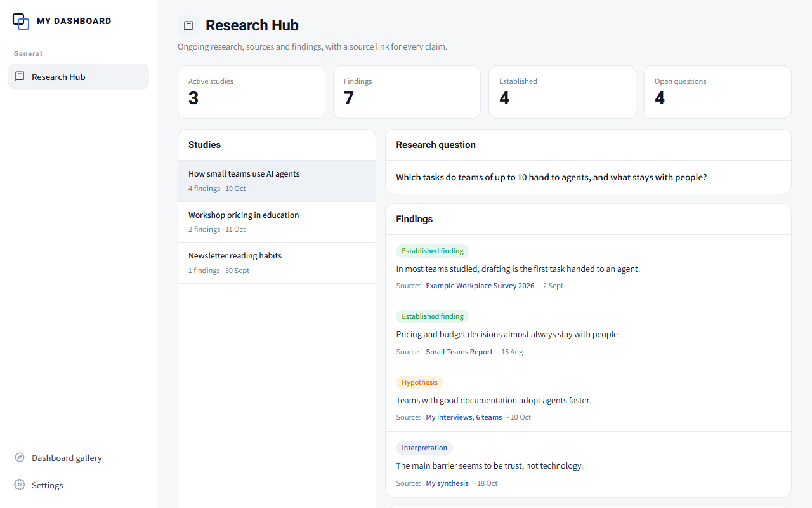Click the MY DASHBOARD title text
Image resolution: width=812 pixels, height=508 pixels.
pyautogui.click(x=74, y=21)
